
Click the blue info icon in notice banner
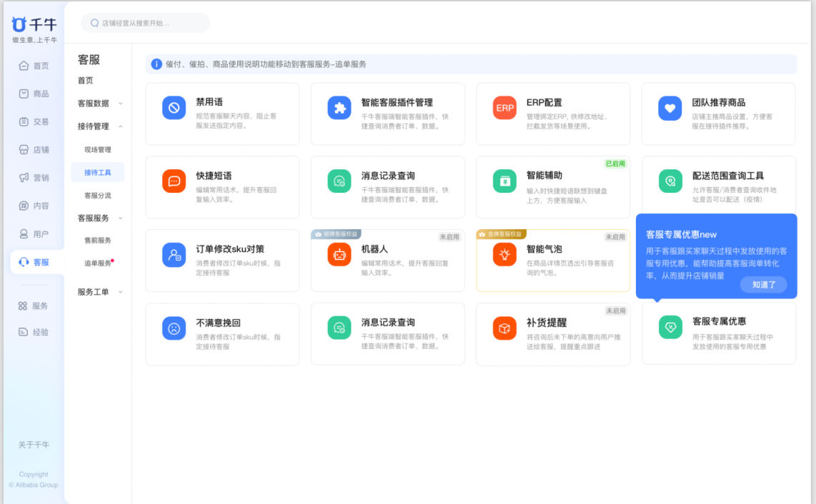pos(156,64)
